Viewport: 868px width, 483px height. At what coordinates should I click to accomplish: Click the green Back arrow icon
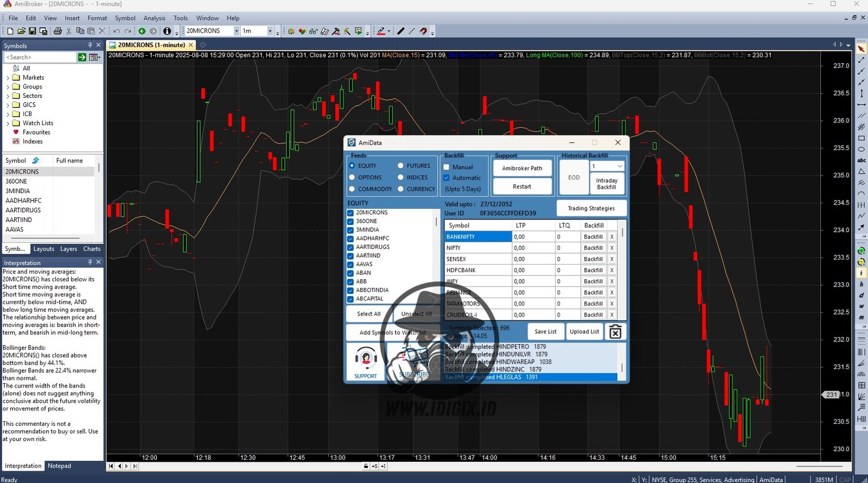tap(142, 31)
